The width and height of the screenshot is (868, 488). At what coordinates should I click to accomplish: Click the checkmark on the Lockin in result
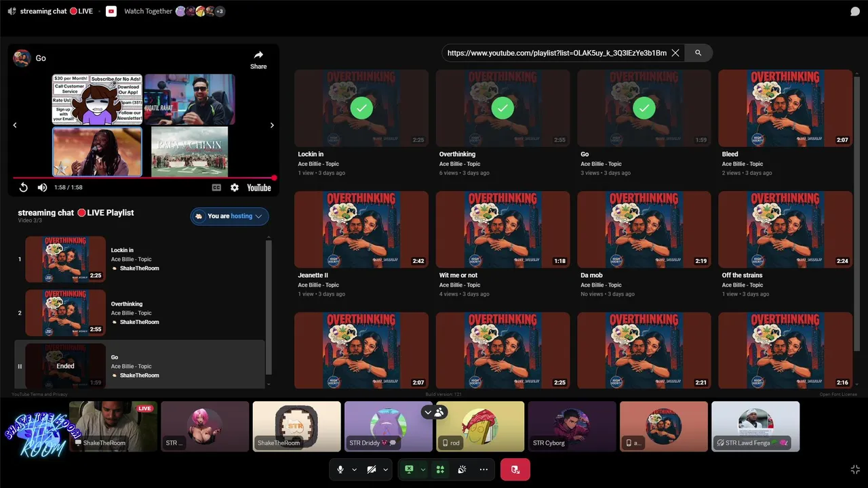pos(361,108)
